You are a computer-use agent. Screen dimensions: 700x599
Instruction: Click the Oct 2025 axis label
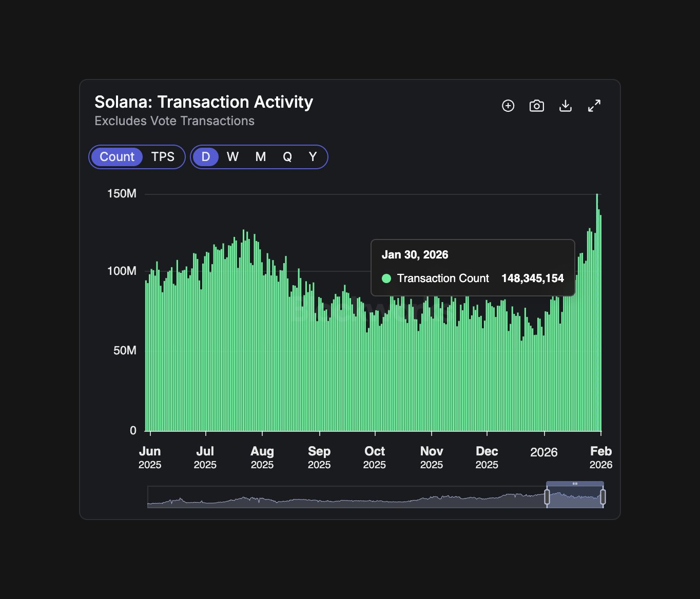375,457
